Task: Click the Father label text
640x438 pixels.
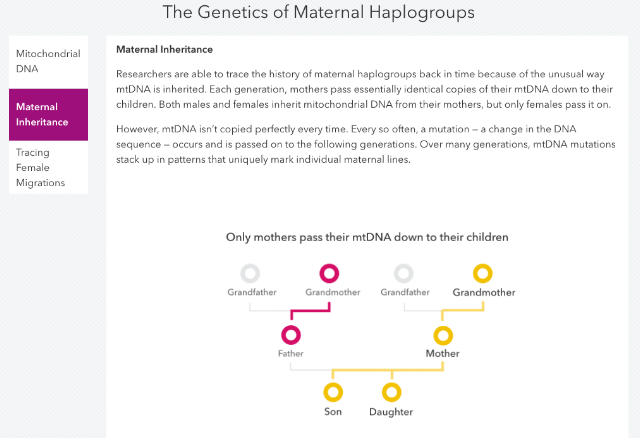Action: tap(291, 354)
